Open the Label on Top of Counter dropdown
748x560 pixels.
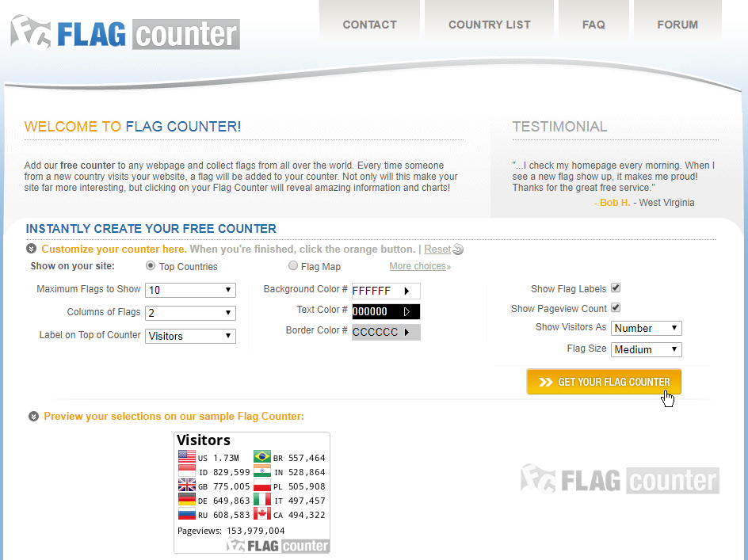[190, 336]
